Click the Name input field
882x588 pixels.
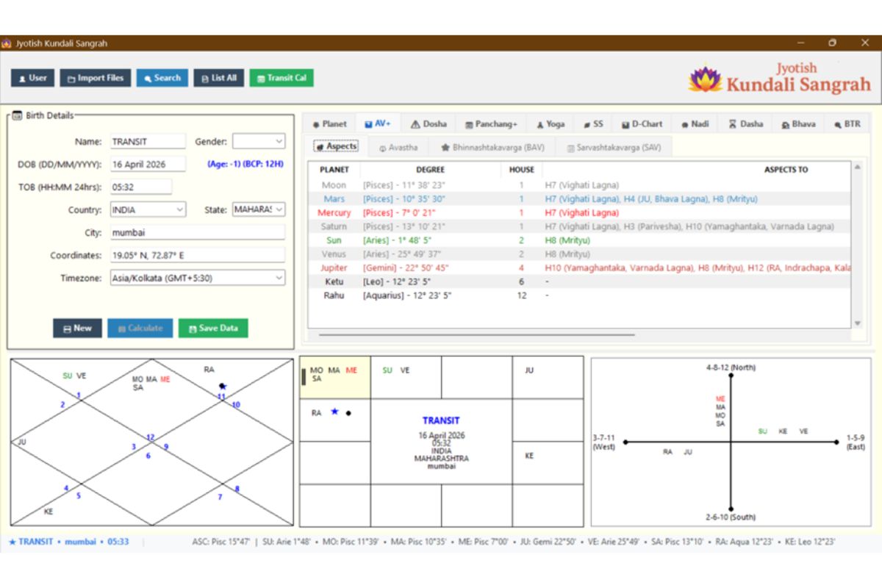pos(148,141)
